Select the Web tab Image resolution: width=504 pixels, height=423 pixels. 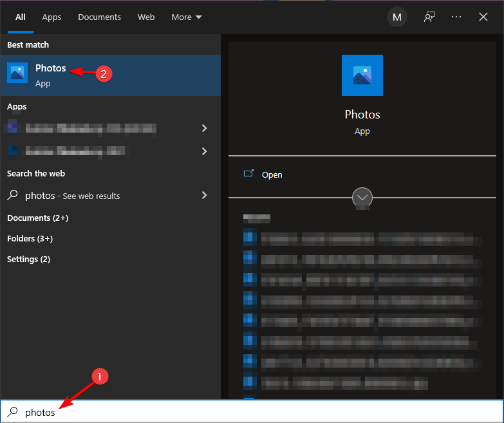146,17
